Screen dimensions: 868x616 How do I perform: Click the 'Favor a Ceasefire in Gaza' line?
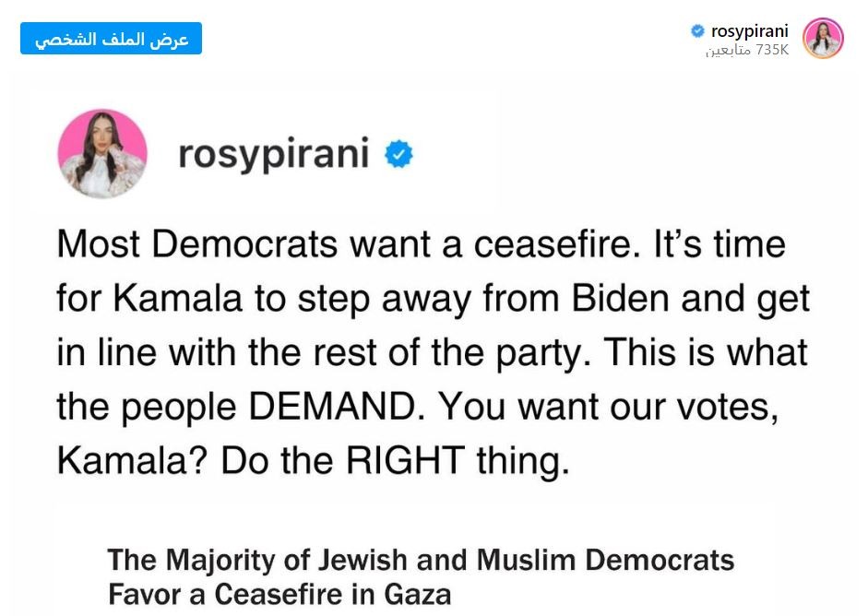click(x=279, y=595)
